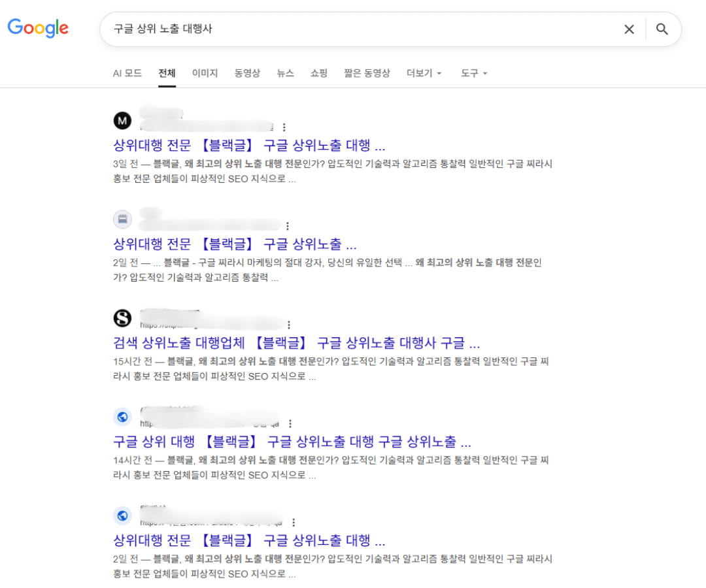706x588 pixels.
Task: Click the globe favicon on the last result
Action: point(123,515)
